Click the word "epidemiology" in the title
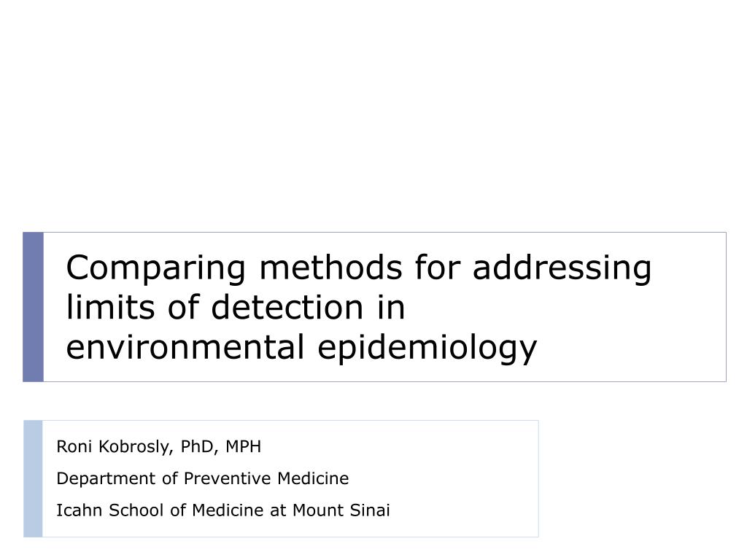Screen dimensions: 747x560 click(x=427, y=349)
